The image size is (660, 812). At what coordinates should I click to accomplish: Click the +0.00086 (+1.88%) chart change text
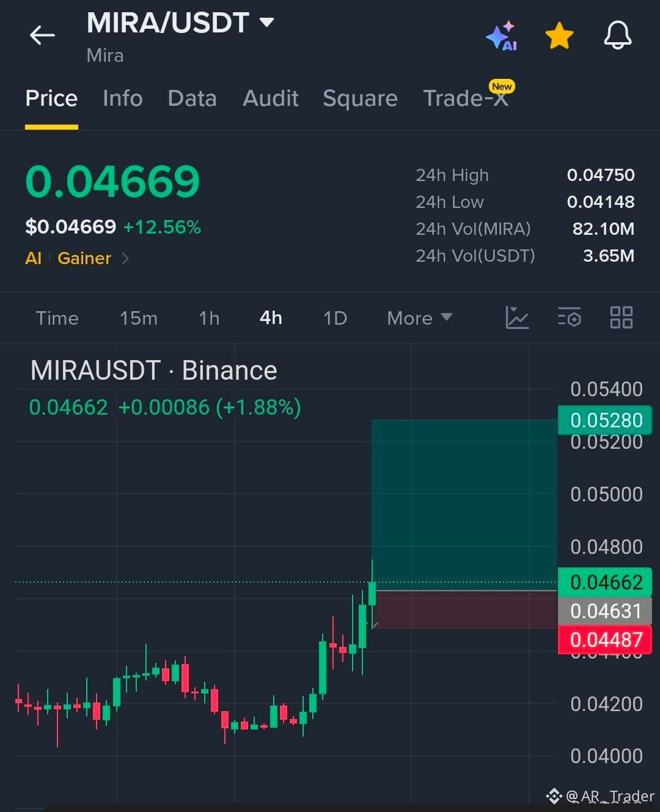point(210,407)
